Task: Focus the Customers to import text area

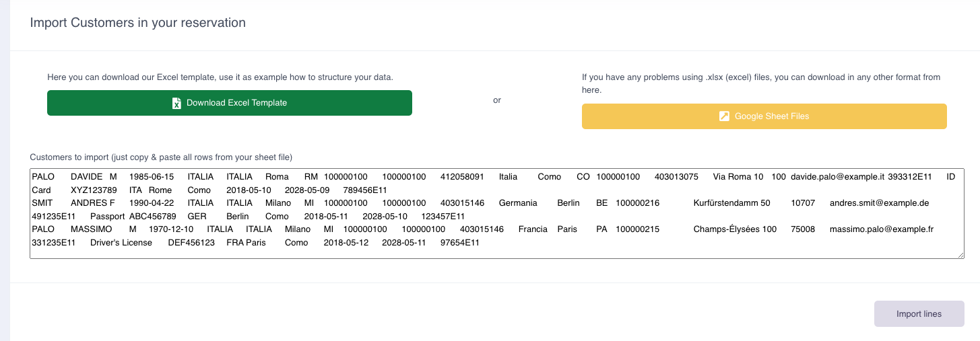Action: (x=497, y=213)
